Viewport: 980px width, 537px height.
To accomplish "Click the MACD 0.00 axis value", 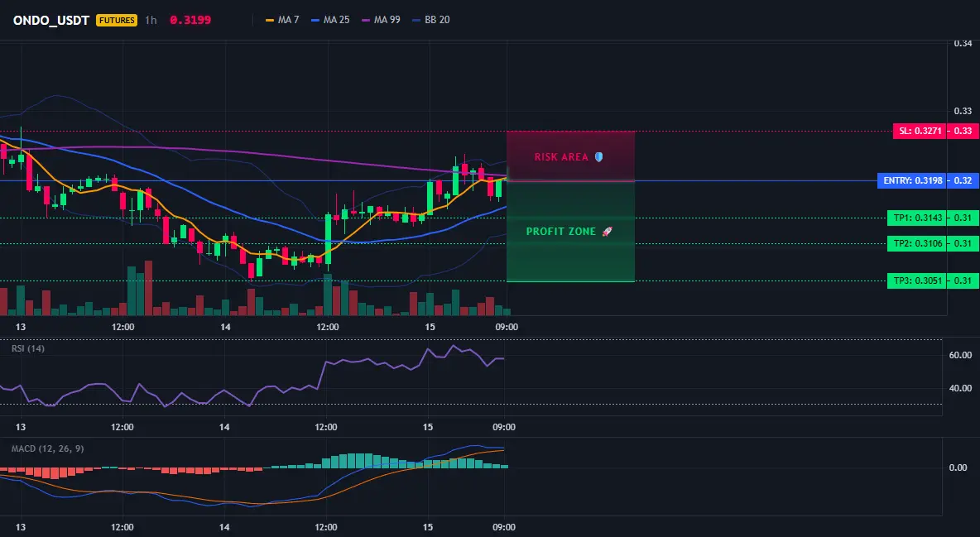I will pyautogui.click(x=958, y=467).
